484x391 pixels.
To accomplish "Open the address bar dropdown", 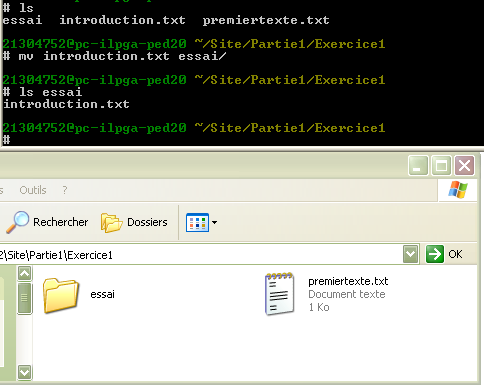I will tap(411, 255).
